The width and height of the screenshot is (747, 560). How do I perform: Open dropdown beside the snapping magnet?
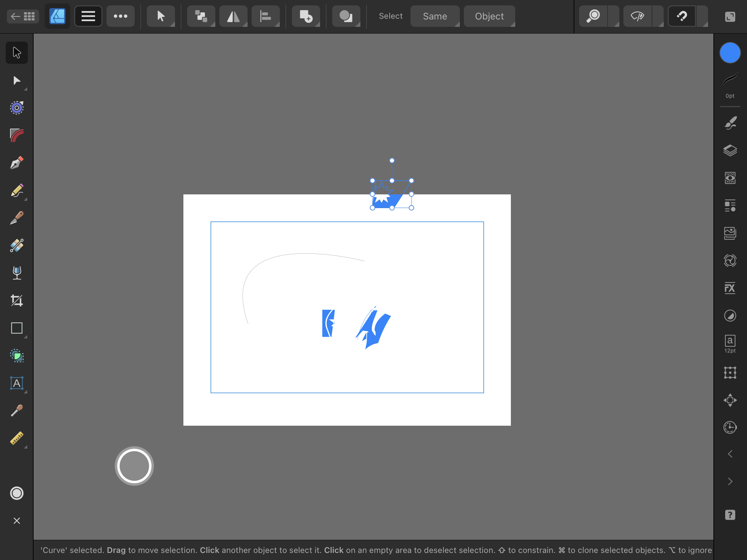pyautogui.click(x=702, y=16)
